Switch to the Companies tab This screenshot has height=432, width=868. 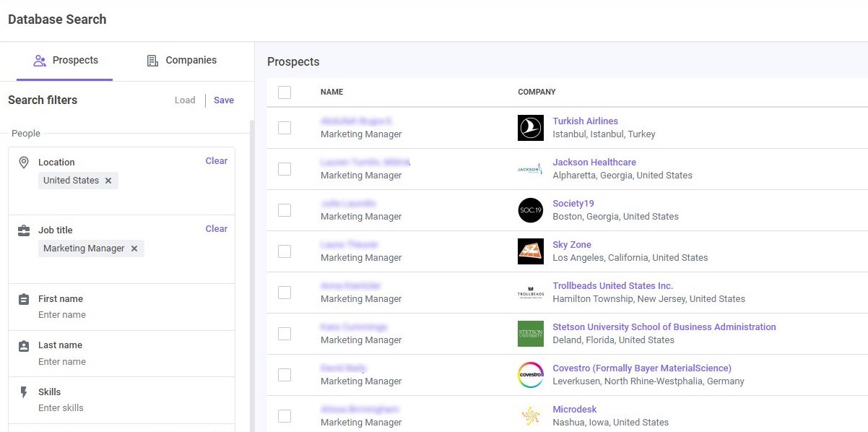tap(182, 61)
